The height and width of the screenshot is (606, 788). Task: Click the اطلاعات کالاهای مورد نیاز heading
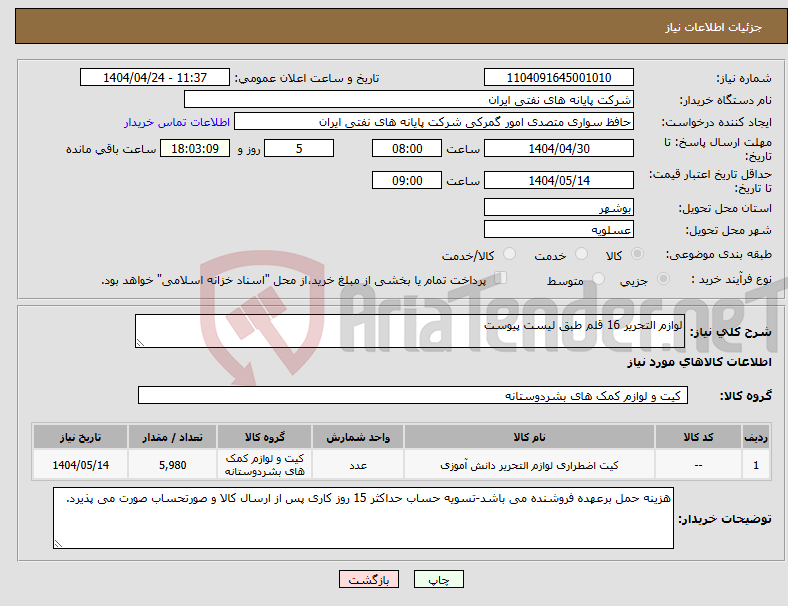tap(699, 362)
